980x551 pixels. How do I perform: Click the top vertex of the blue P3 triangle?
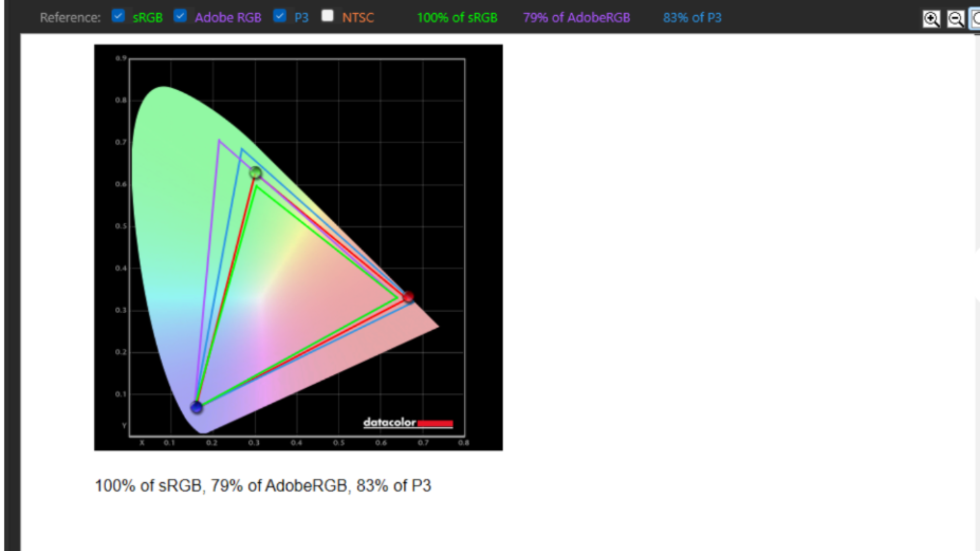click(241, 149)
